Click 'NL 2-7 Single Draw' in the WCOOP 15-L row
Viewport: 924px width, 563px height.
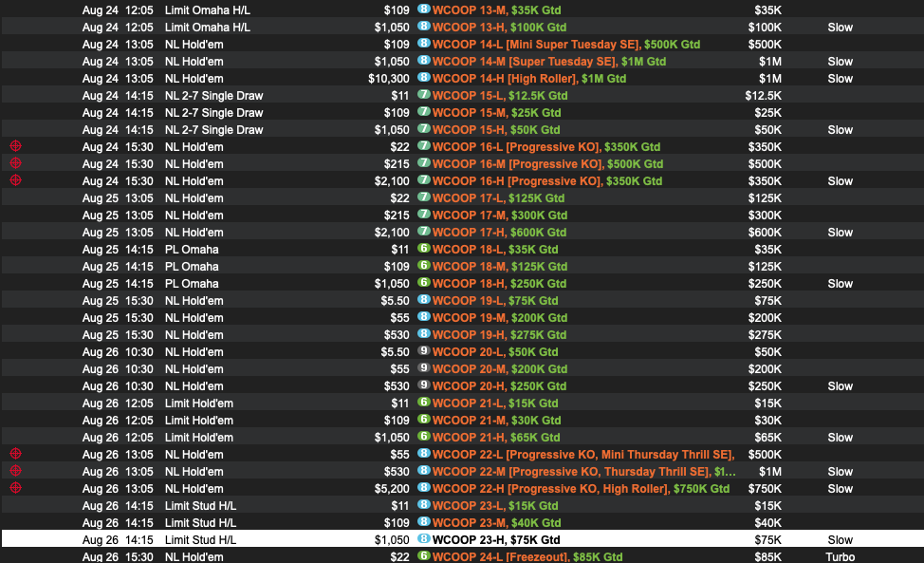213,96
